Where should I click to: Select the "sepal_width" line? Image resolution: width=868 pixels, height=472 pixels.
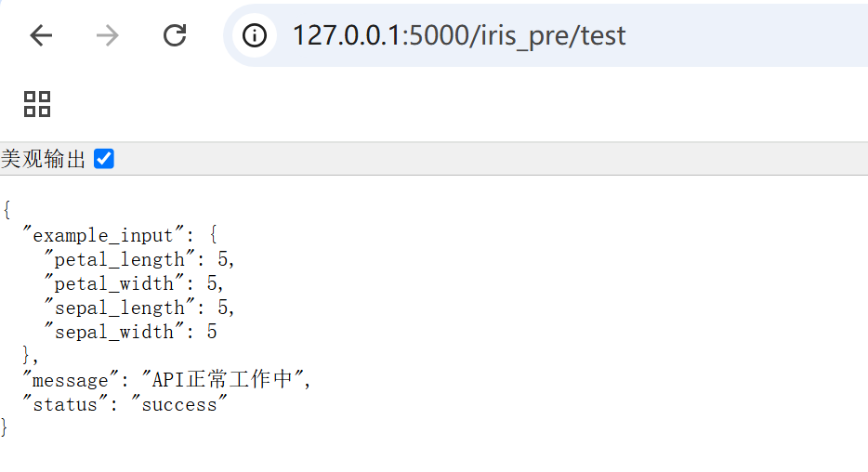click(131, 332)
